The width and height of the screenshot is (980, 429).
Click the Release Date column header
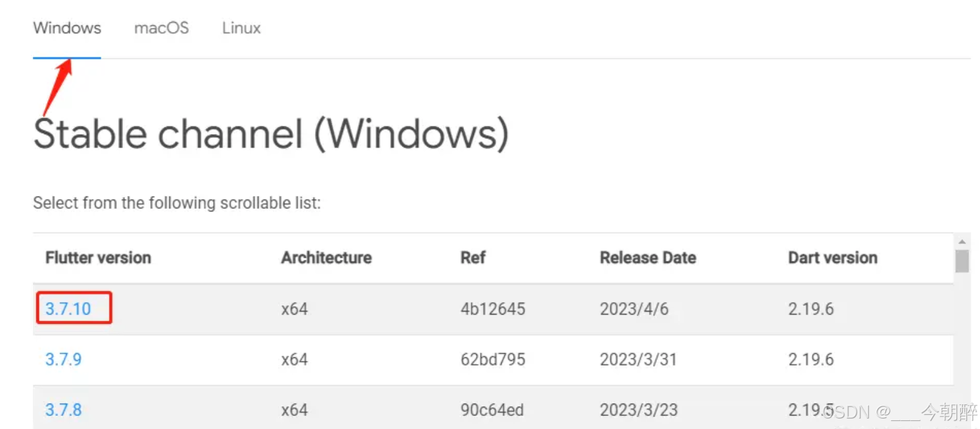[x=648, y=258]
